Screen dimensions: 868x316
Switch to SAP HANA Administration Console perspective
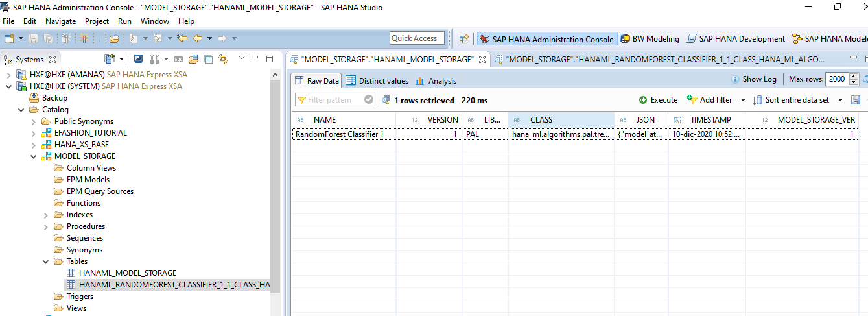coord(546,39)
